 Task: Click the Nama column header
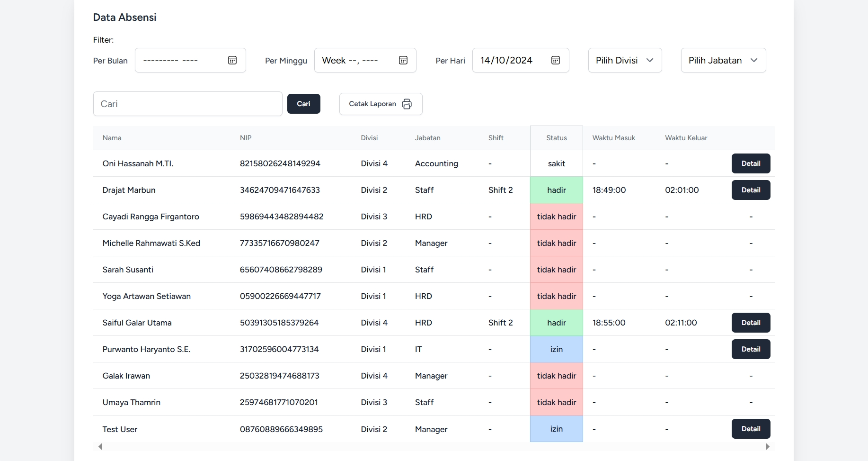click(112, 138)
